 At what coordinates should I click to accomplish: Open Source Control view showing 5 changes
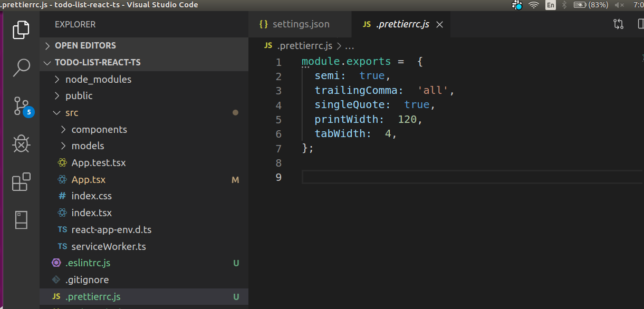21,105
